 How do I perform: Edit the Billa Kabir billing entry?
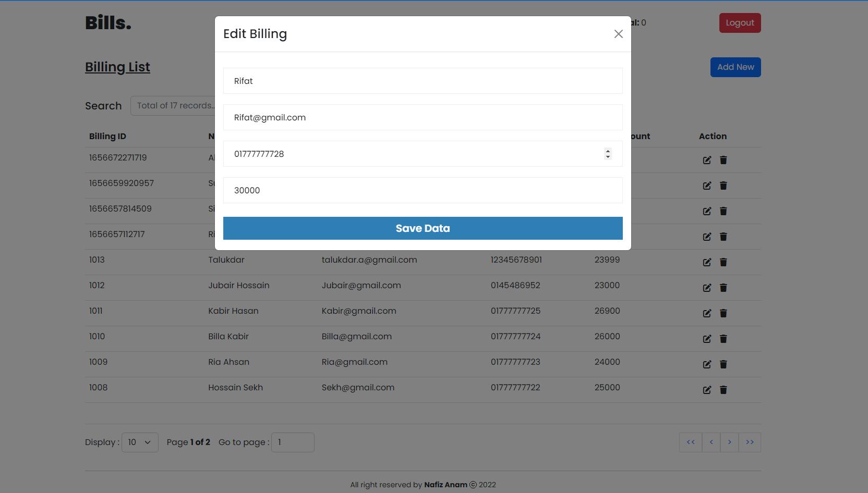707,339
